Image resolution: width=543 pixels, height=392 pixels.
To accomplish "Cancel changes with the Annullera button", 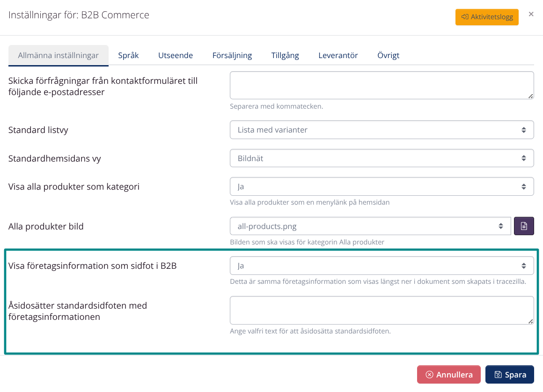I will [448, 374].
